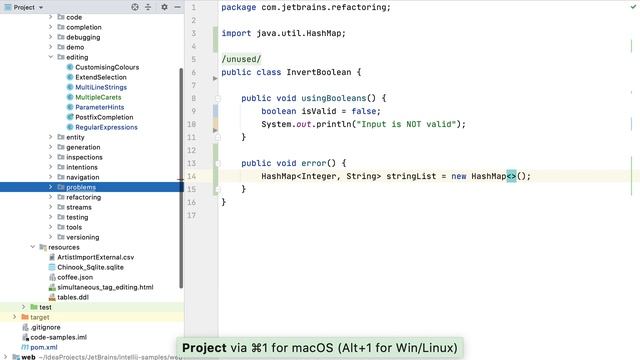Click the fold toggle at error method

(x=218, y=163)
